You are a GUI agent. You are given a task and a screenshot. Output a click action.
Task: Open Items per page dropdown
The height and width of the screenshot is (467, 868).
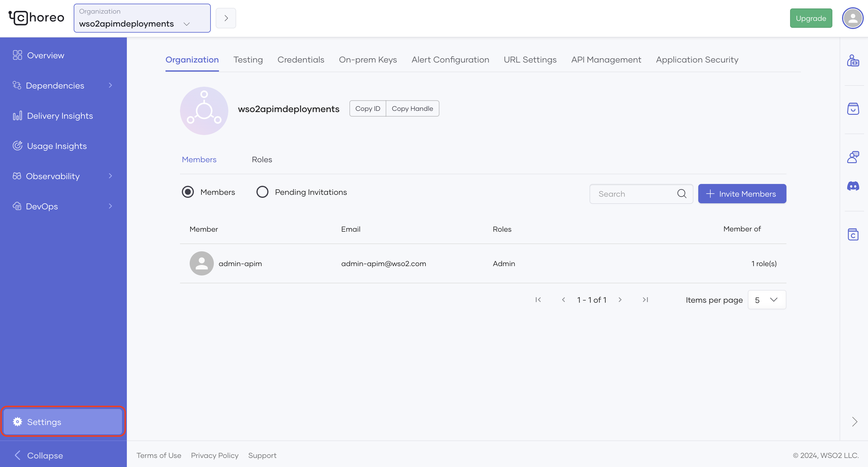pyautogui.click(x=767, y=300)
